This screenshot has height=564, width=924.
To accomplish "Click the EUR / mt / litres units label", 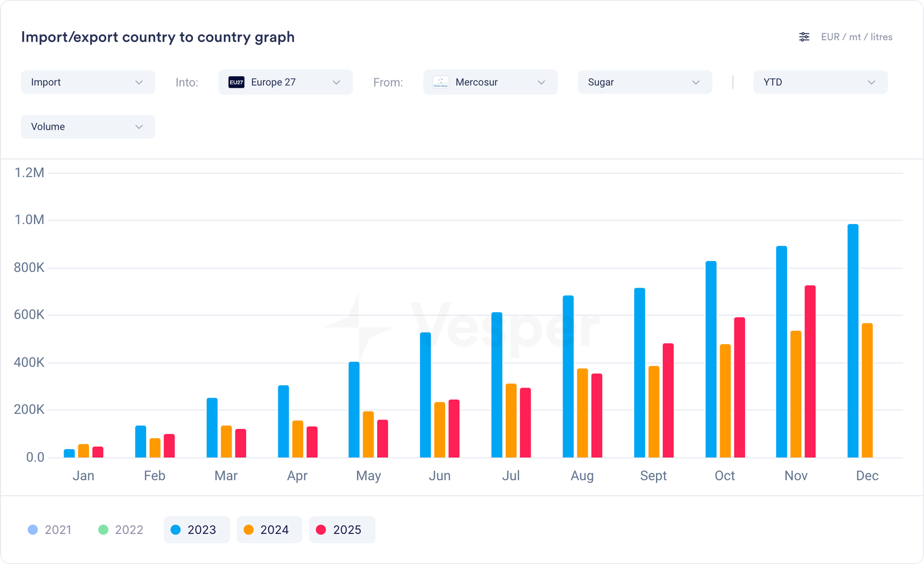I will [856, 37].
